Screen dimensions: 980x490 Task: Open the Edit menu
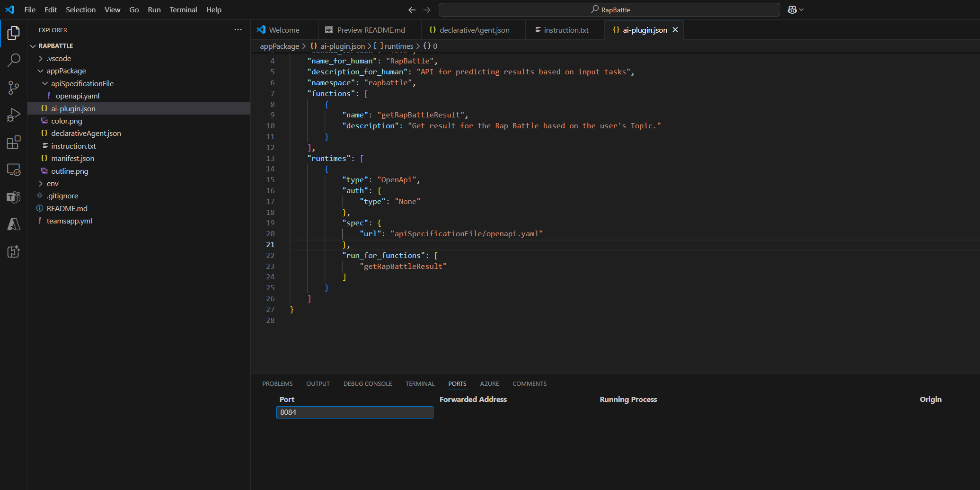pyautogui.click(x=51, y=9)
